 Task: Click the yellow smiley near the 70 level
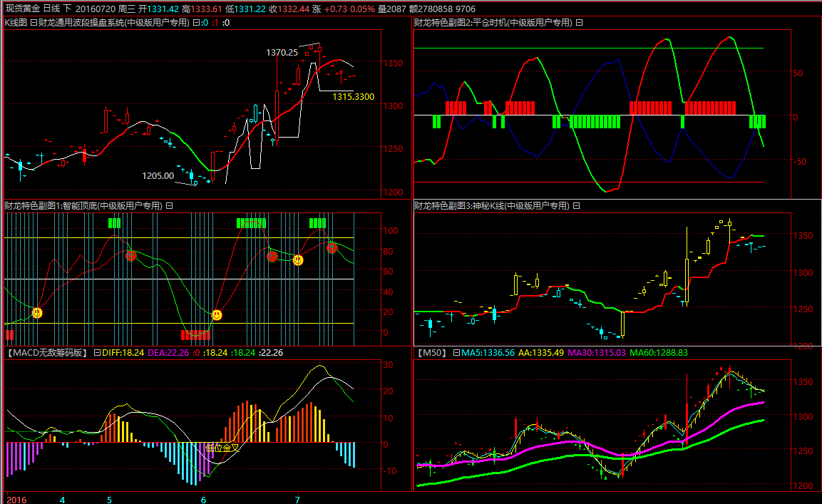(298, 260)
